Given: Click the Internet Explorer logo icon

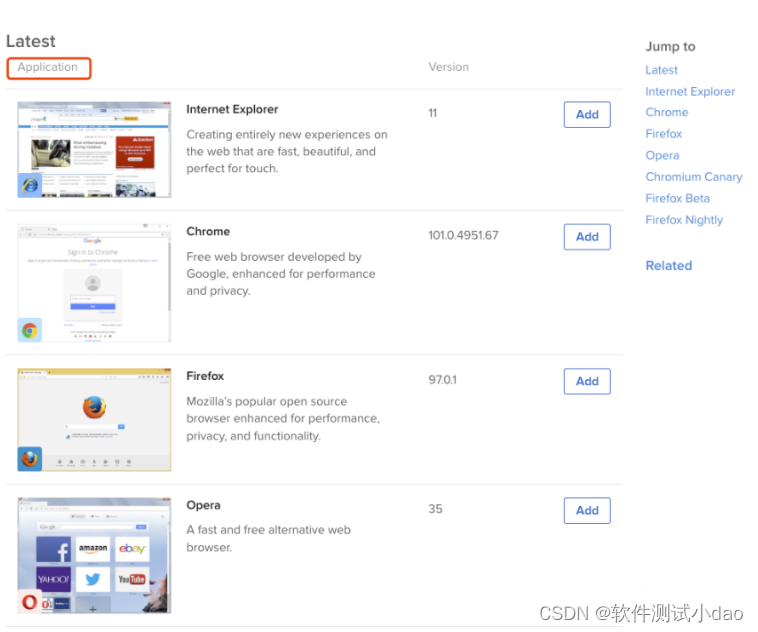Looking at the screenshot, I should (x=30, y=185).
